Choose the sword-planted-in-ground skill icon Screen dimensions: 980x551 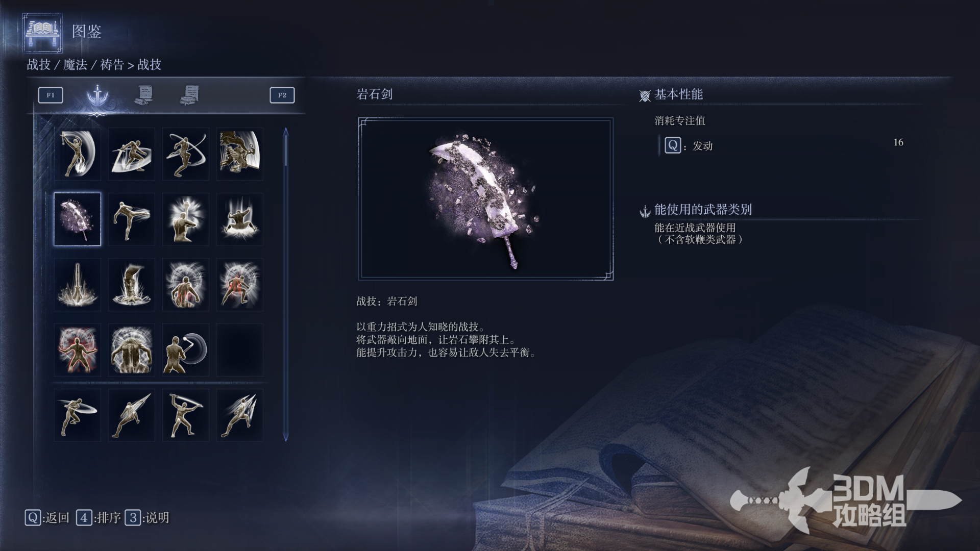click(77, 285)
